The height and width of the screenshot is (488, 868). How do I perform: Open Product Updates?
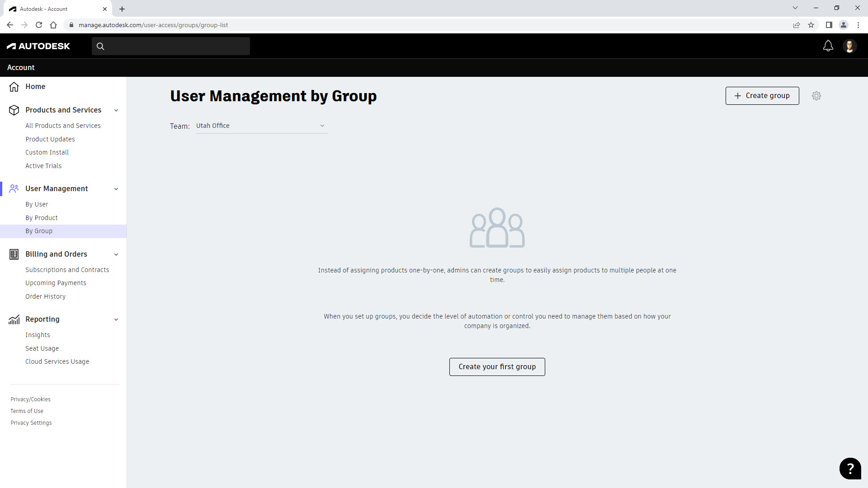coord(50,139)
